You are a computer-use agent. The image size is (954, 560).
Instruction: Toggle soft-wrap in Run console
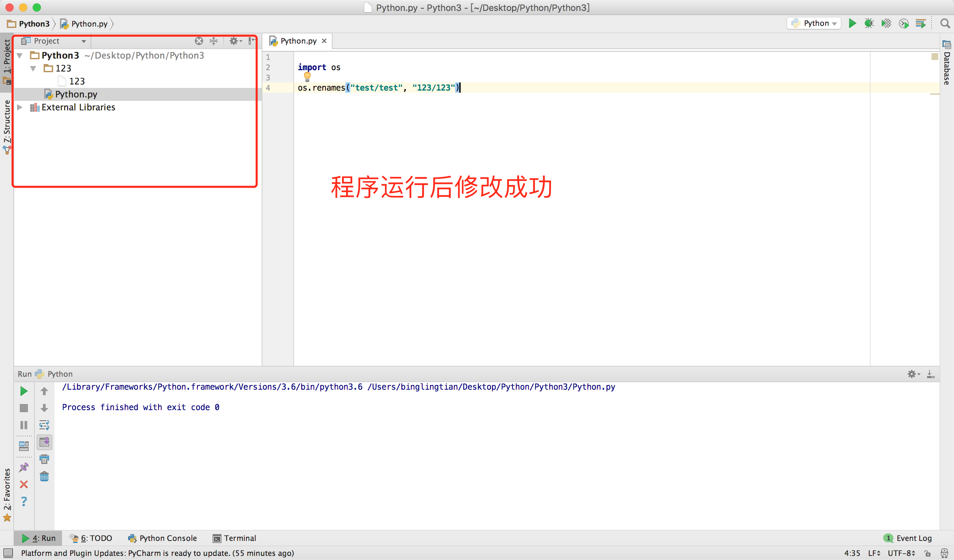(x=44, y=425)
